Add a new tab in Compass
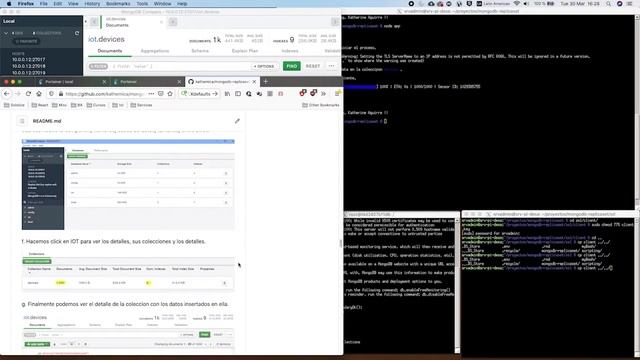Viewport: 640px width, 360px height. [173, 22]
